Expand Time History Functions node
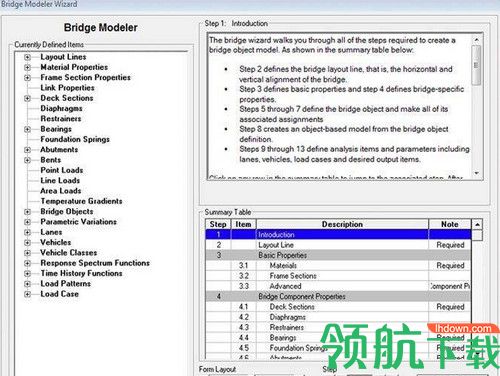 click(27, 274)
